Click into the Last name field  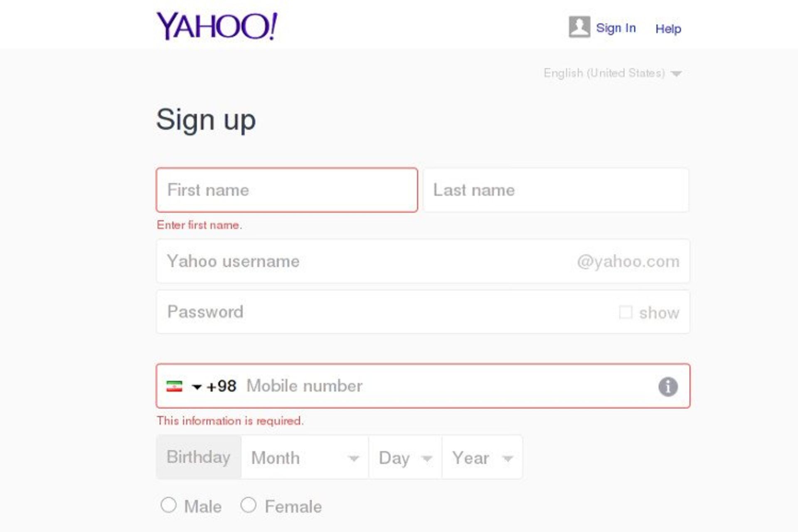(x=556, y=190)
